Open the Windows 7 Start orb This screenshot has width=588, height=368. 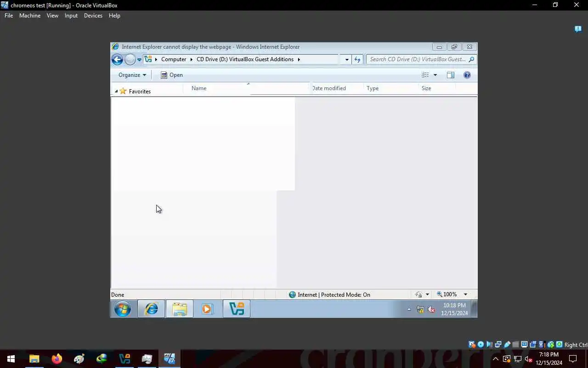[x=123, y=309]
